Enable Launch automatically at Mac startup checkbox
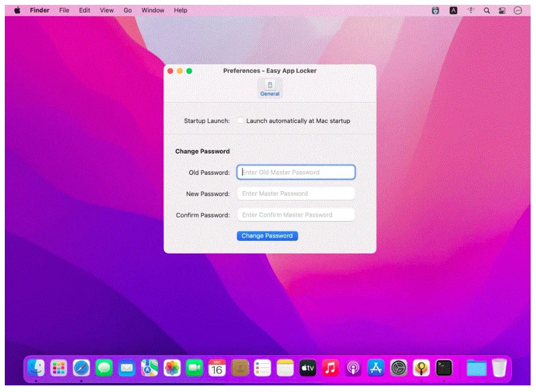 (240, 120)
